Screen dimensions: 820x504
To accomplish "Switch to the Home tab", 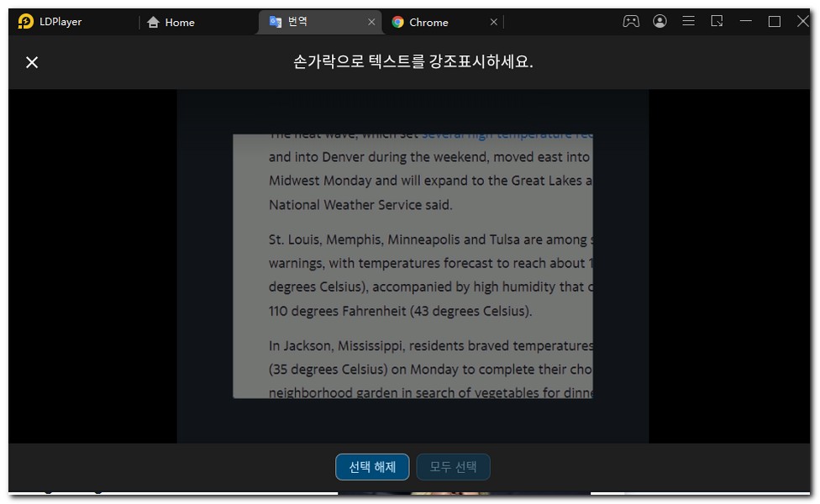I will point(171,23).
